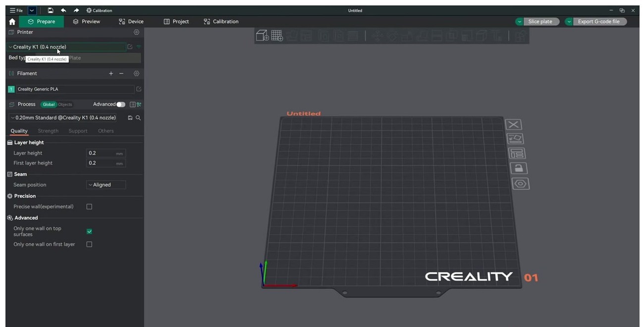The width and height of the screenshot is (644, 327).
Task: Click the Redo arrow icon
Action: pyautogui.click(x=76, y=10)
